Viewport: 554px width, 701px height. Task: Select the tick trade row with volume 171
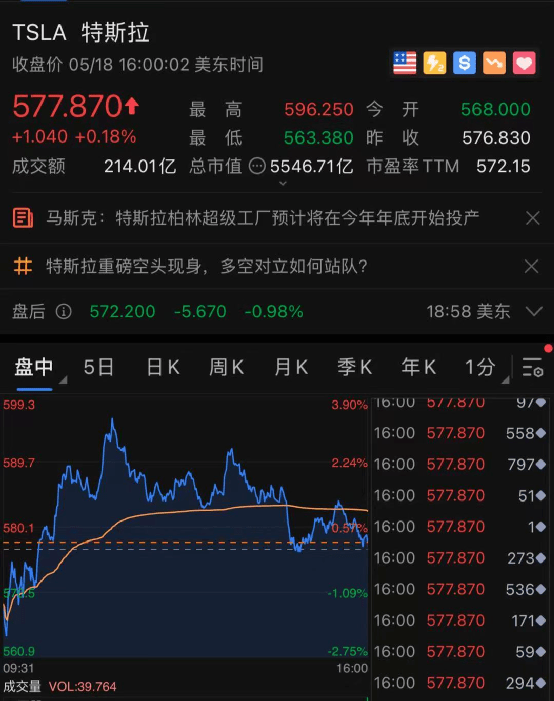point(461,621)
